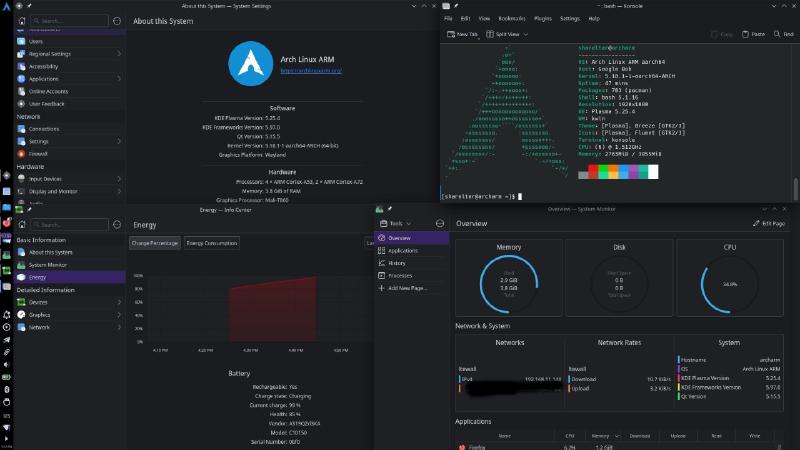Open the Bookmarks menu in Konsole
This screenshot has width=800, height=450.
tap(512, 18)
